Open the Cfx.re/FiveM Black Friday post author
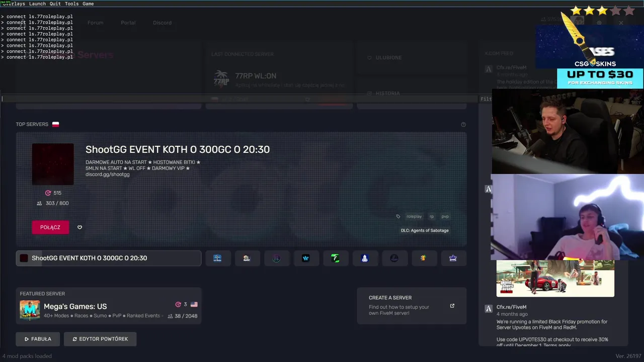This screenshot has height=362, width=644. tap(511, 307)
